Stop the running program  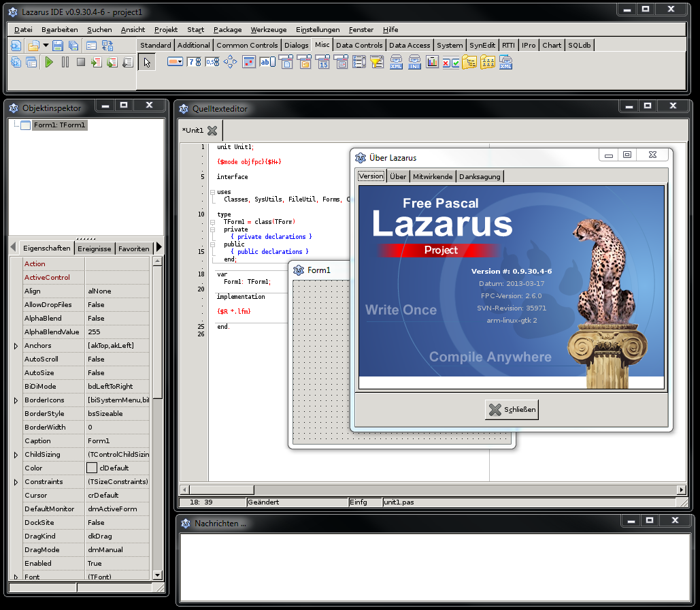coord(81,62)
